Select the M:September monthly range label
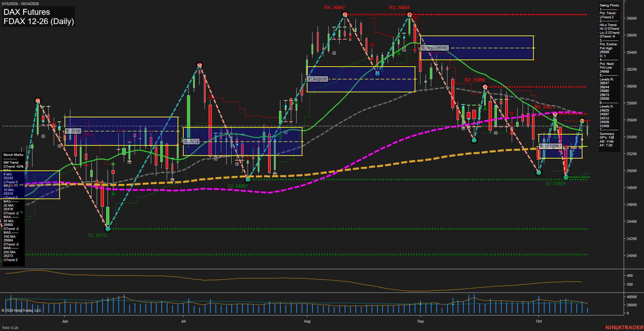 point(435,48)
